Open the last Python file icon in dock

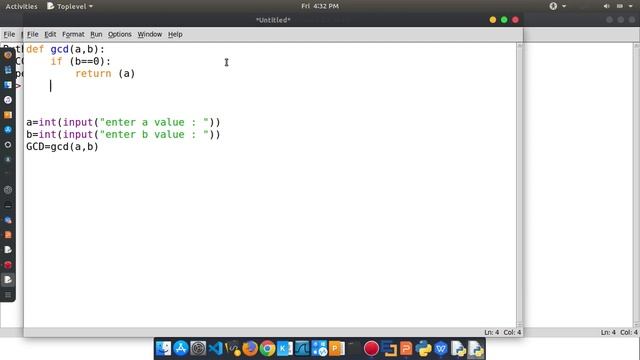pos(476,349)
